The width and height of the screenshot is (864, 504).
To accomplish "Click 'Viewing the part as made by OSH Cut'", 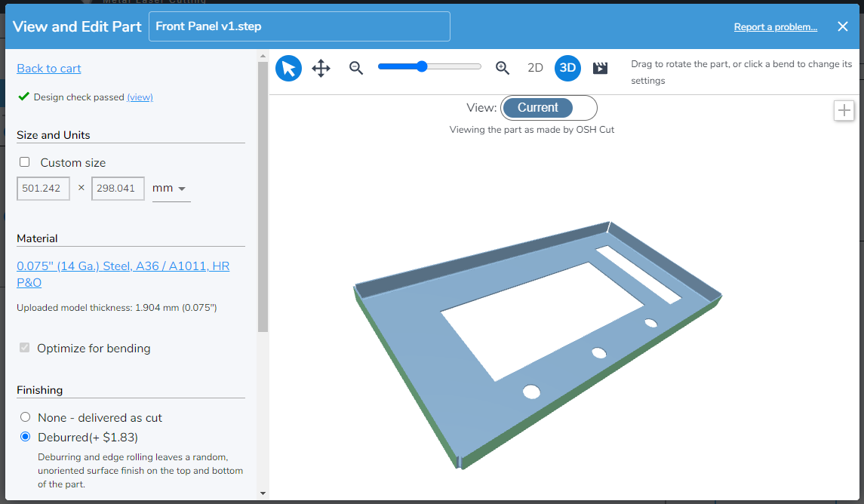I will [x=532, y=130].
